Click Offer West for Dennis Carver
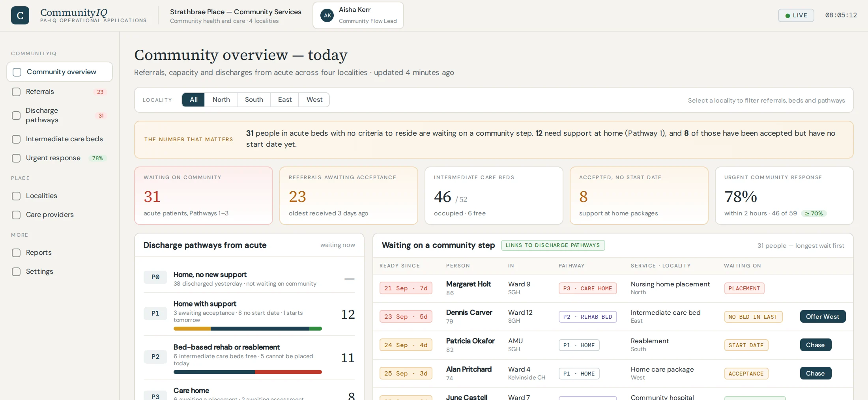 [x=823, y=316]
